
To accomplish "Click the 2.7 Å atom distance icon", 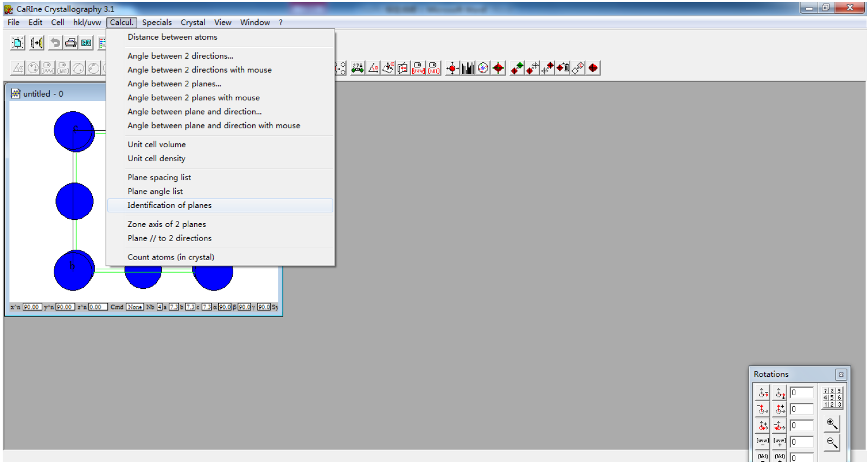I will [358, 68].
